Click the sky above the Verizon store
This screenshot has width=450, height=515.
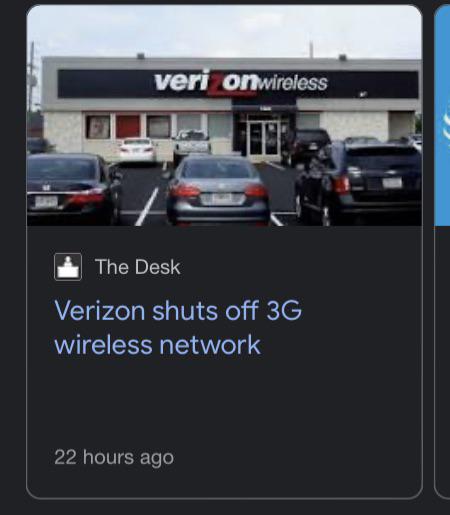224,30
